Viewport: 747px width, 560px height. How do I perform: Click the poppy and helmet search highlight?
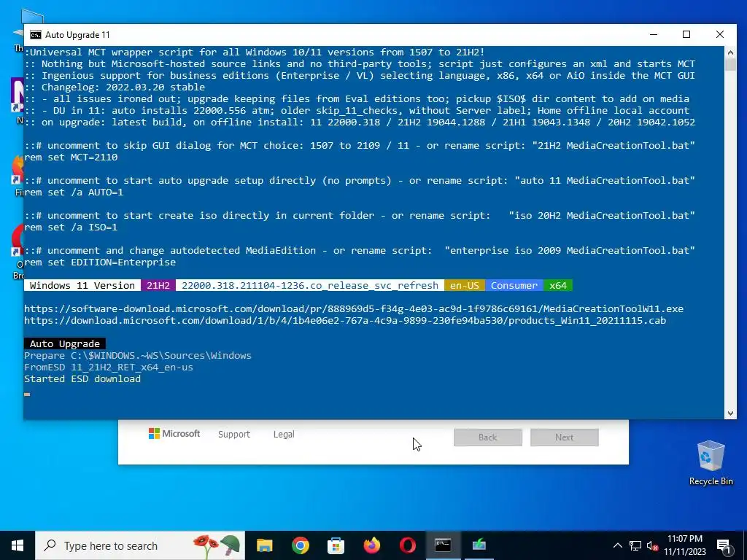216,545
